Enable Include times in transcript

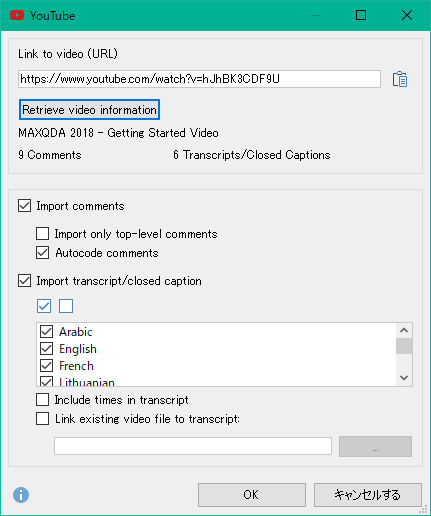point(43,400)
